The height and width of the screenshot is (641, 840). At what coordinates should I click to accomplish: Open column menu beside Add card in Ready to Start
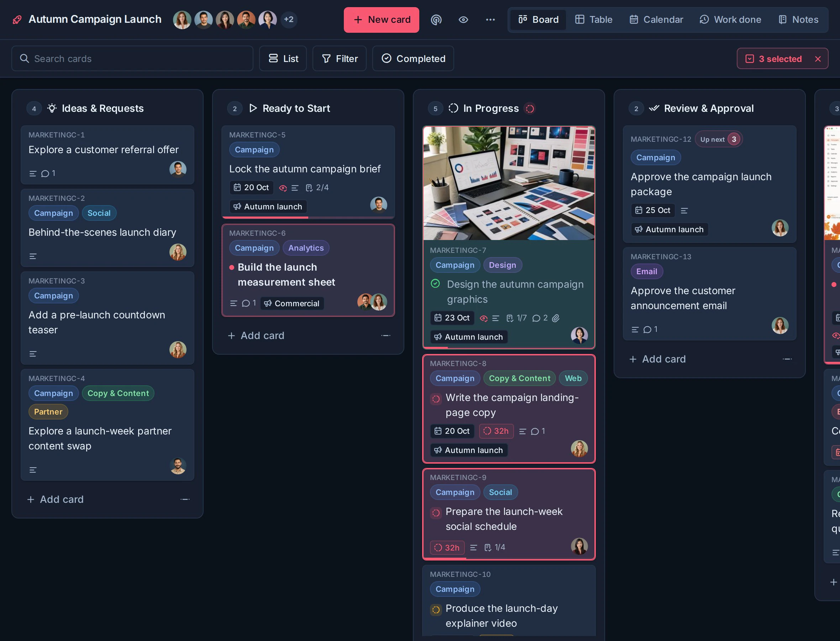[x=385, y=336]
